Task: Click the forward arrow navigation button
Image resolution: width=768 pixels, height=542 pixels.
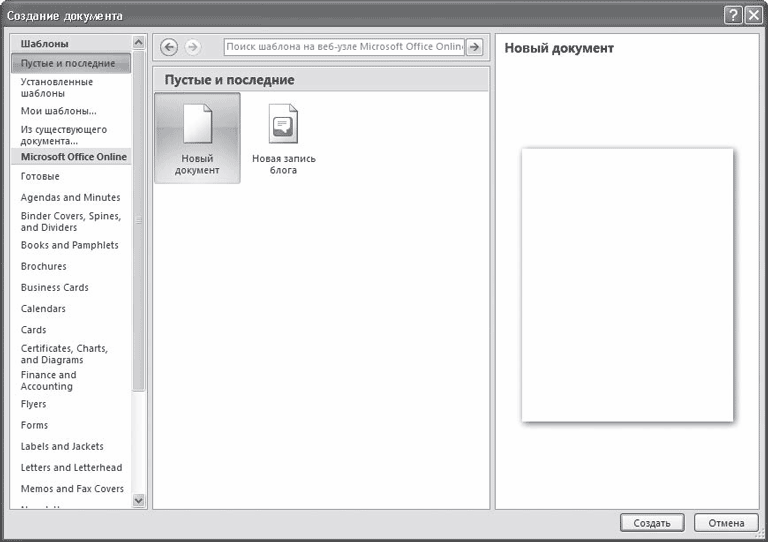Action: [193, 47]
